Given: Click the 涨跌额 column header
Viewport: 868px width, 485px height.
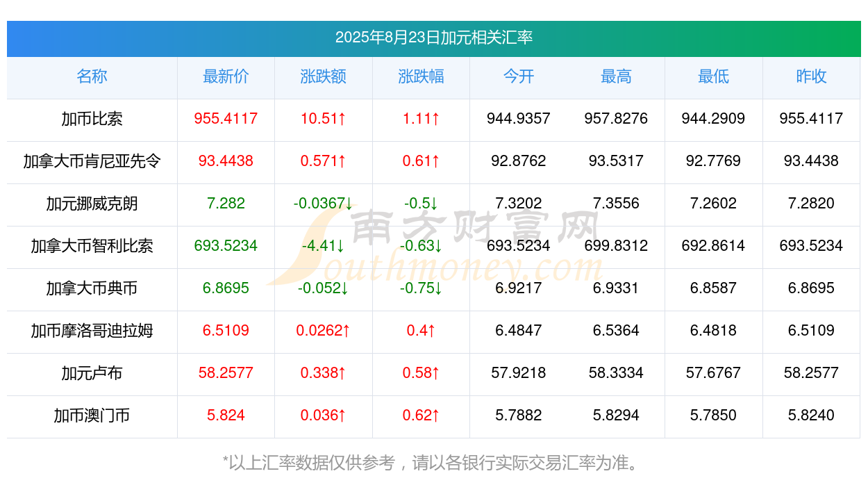Looking at the screenshot, I should point(324,76).
